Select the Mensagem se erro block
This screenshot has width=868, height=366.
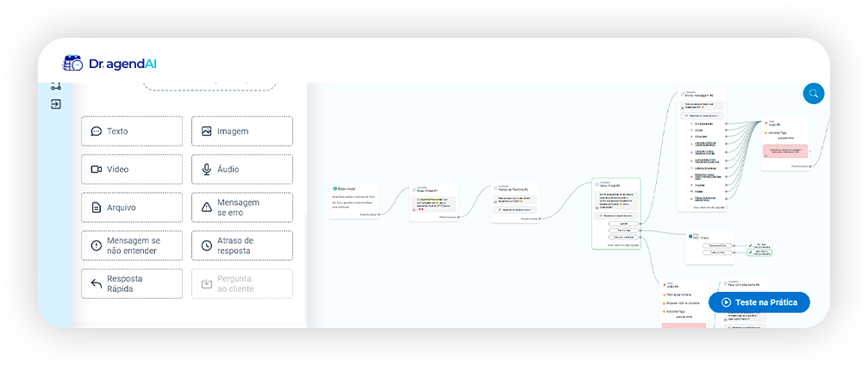(241, 208)
